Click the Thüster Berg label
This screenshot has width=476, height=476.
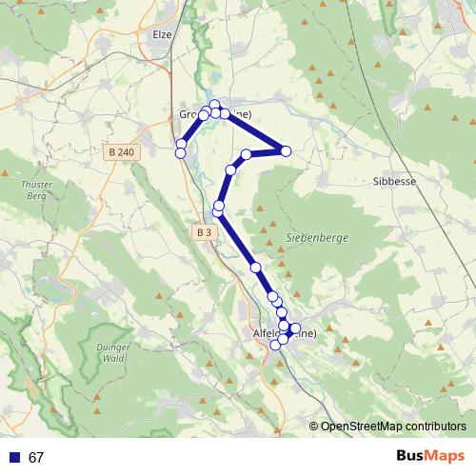click(36, 190)
